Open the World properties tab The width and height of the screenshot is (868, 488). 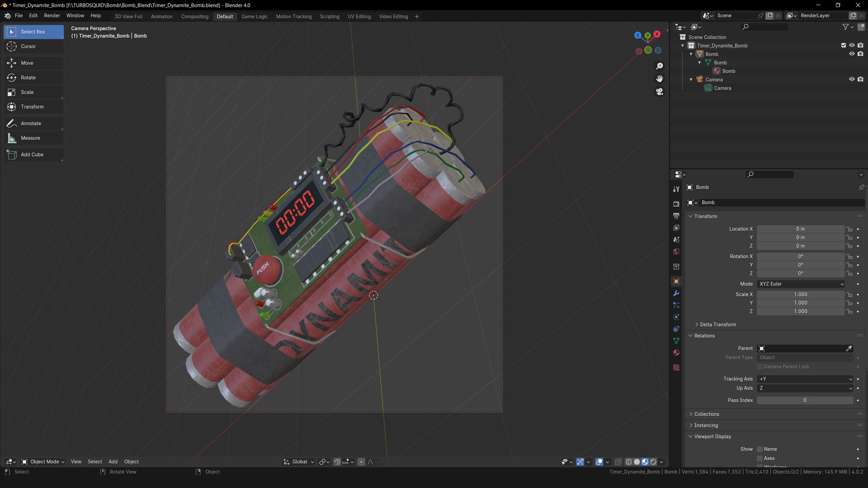click(676, 252)
